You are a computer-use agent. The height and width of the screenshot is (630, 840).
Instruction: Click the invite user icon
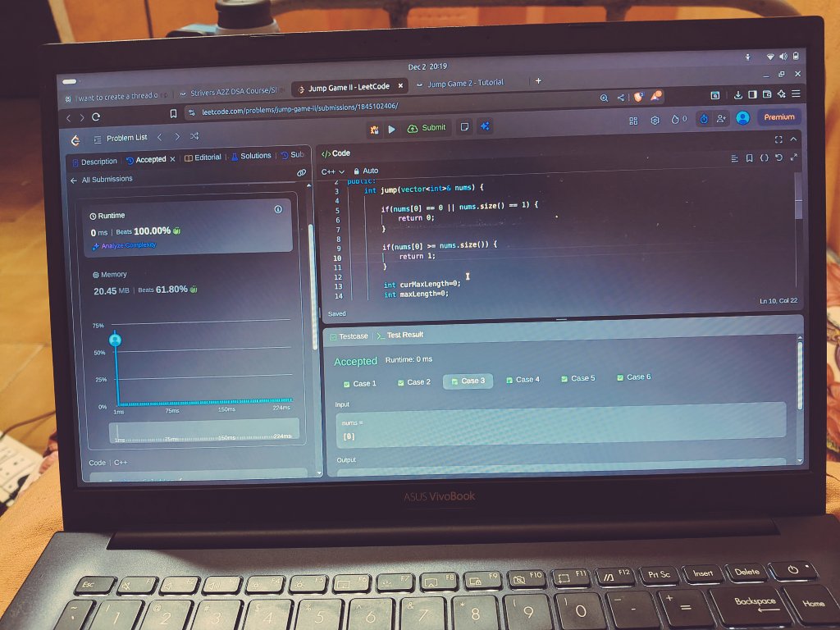coord(721,118)
